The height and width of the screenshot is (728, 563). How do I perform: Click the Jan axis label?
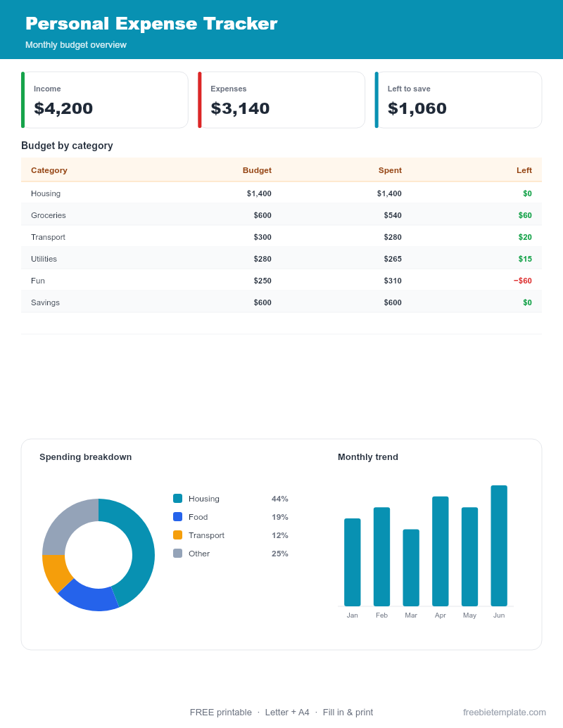[x=352, y=615]
